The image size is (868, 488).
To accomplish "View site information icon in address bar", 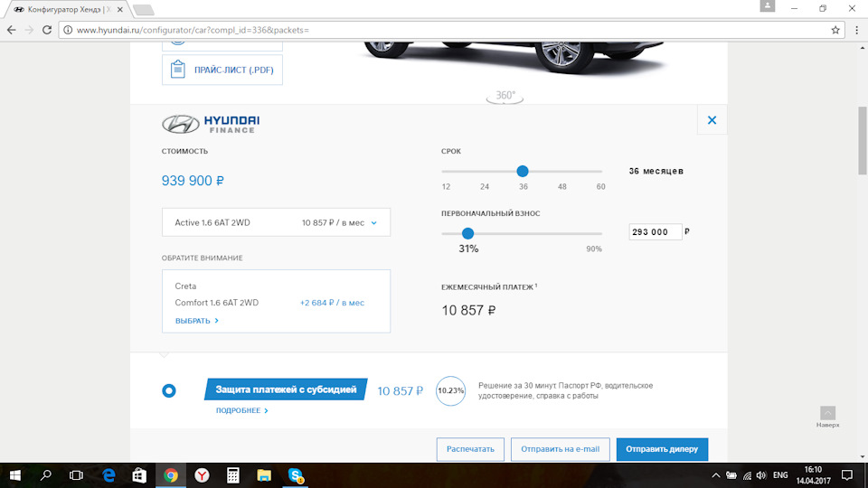I will 68,30.
